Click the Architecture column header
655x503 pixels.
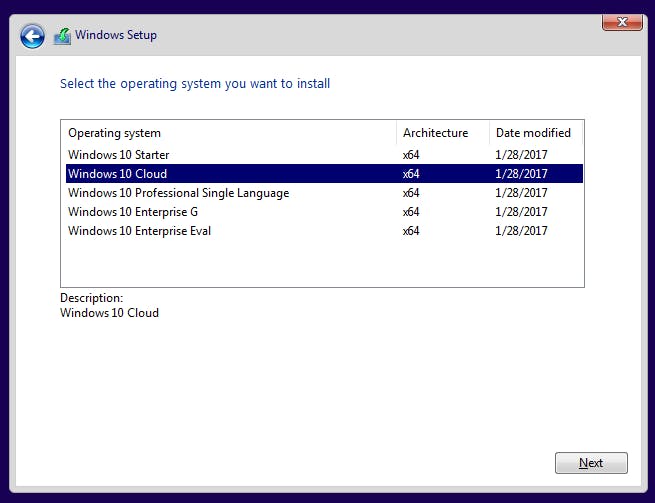point(443,133)
